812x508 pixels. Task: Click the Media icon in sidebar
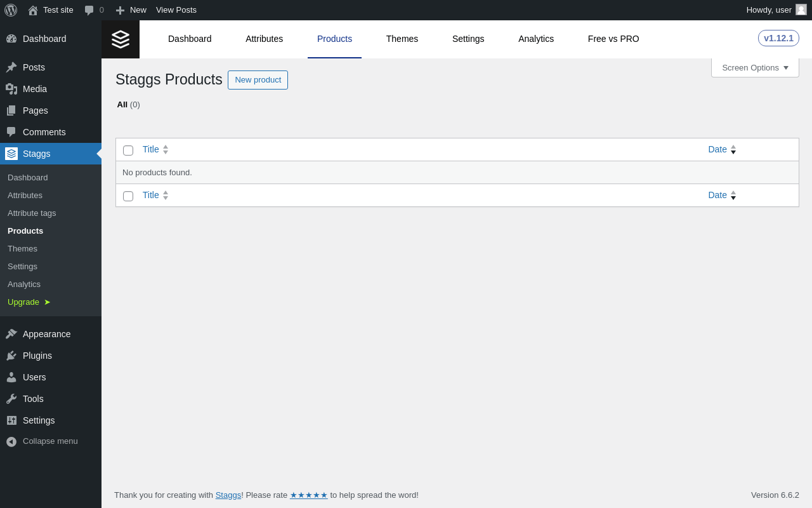click(x=11, y=89)
